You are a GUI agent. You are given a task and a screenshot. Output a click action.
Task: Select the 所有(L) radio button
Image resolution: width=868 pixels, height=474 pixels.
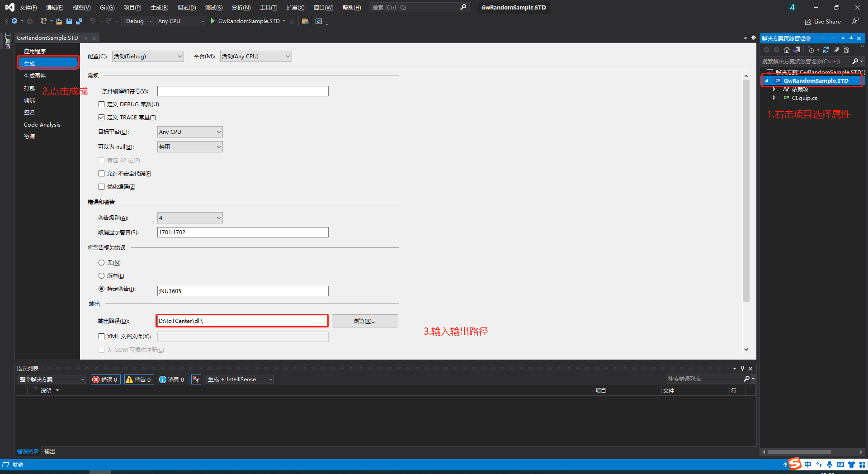101,276
